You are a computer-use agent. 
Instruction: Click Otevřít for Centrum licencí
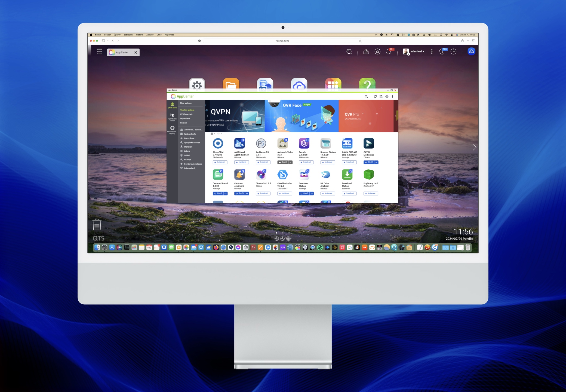218,194
